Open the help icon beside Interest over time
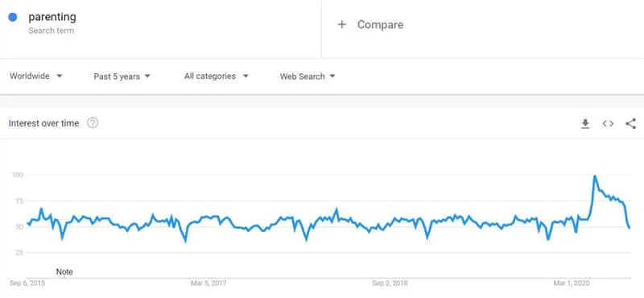The height and width of the screenshot is (298, 644). [x=93, y=123]
